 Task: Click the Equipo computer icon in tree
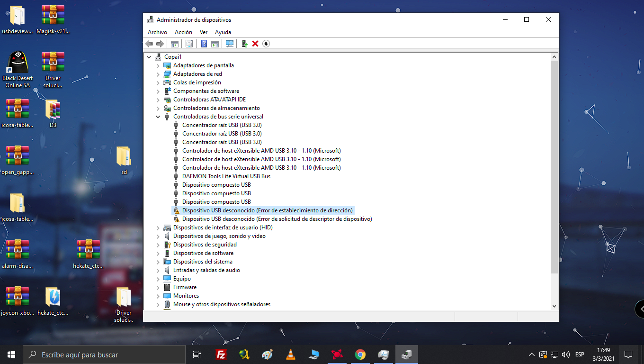(x=167, y=279)
